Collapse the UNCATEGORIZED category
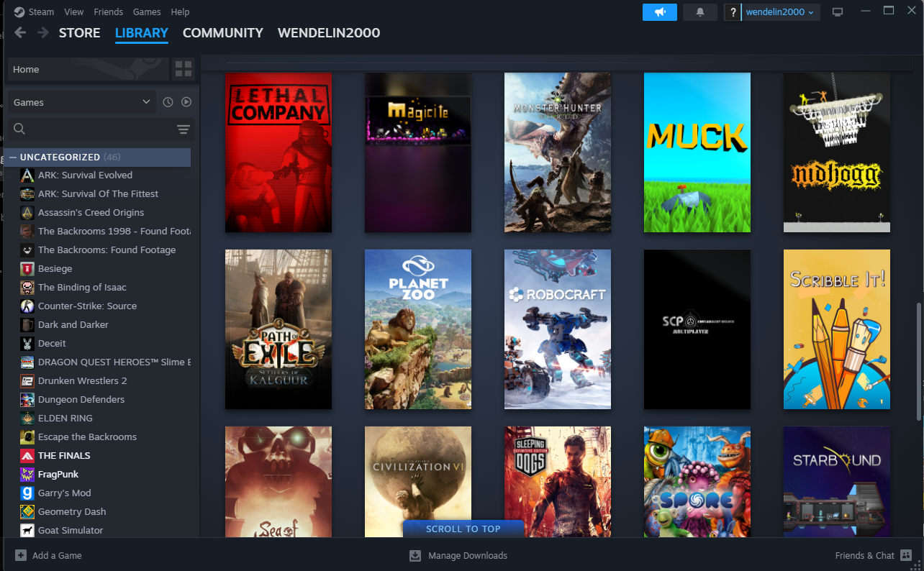The width and height of the screenshot is (924, 571). [13, 157]
